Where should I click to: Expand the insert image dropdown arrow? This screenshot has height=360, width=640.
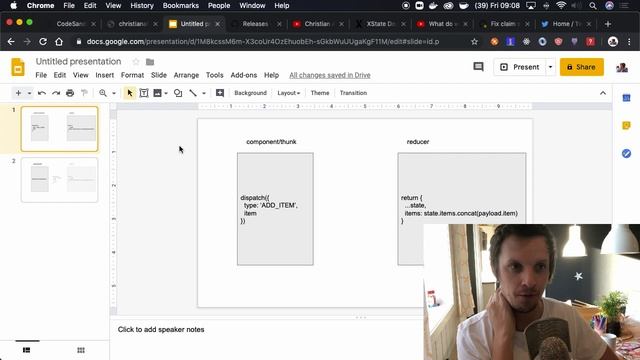pos(166,93)
